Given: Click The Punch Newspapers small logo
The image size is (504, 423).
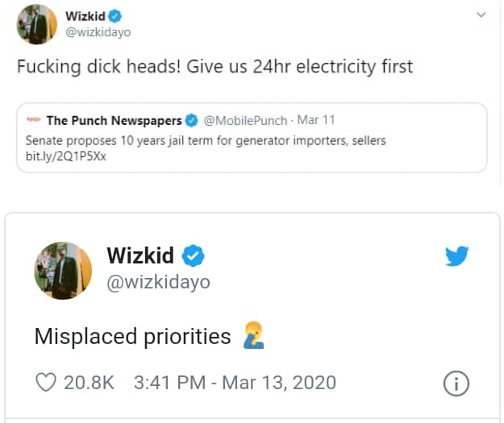Looking at the screenshot, I should tap(33, 121).
